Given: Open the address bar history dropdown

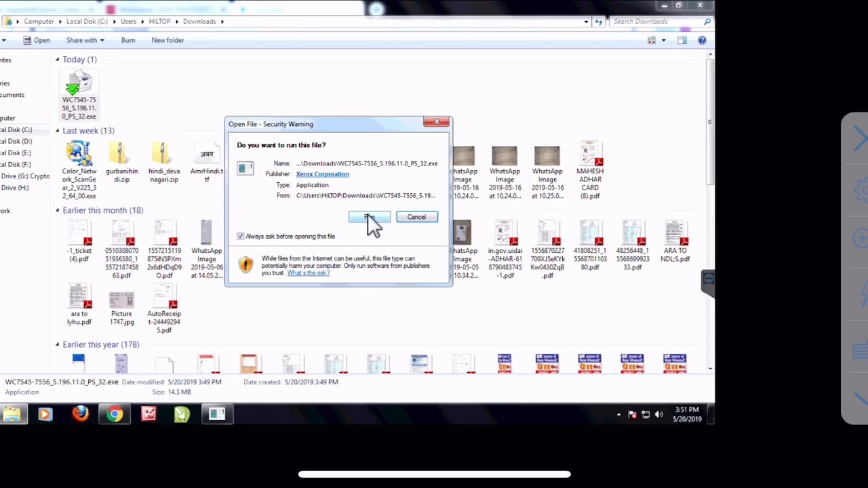Looking at the screenshot, I should pos(587,22).
